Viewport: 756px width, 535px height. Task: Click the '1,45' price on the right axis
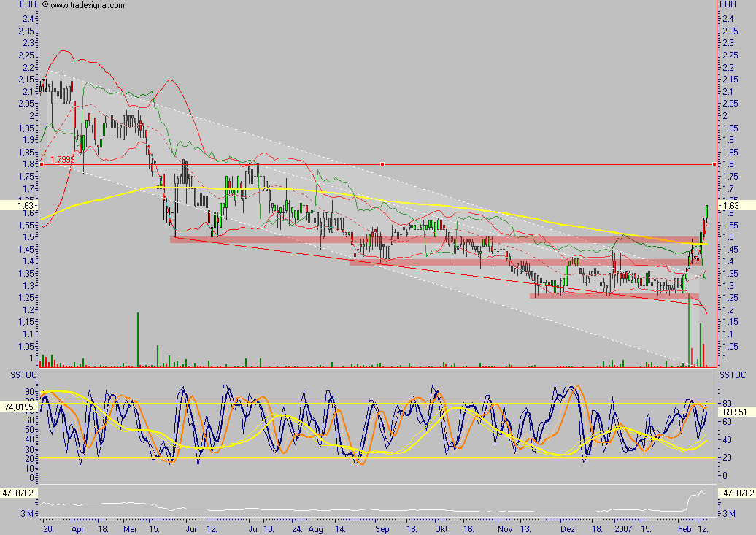click(x=730, y=250)
